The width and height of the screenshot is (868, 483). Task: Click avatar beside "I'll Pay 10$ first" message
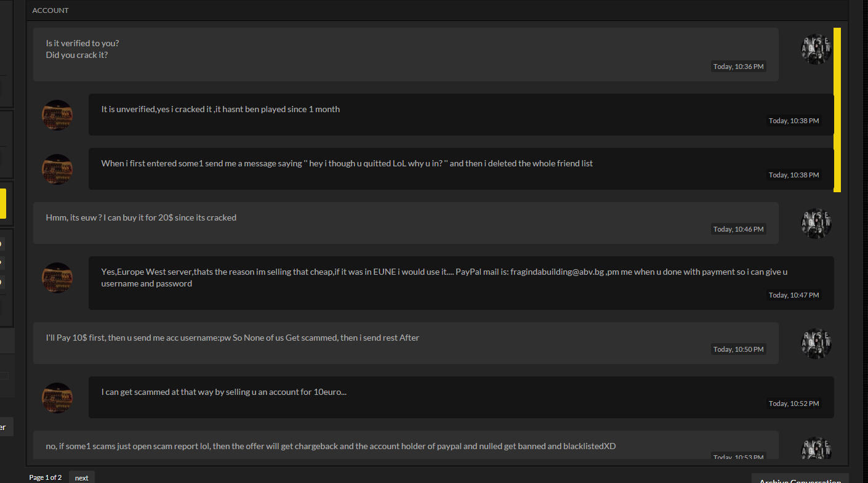pos(816,344)
